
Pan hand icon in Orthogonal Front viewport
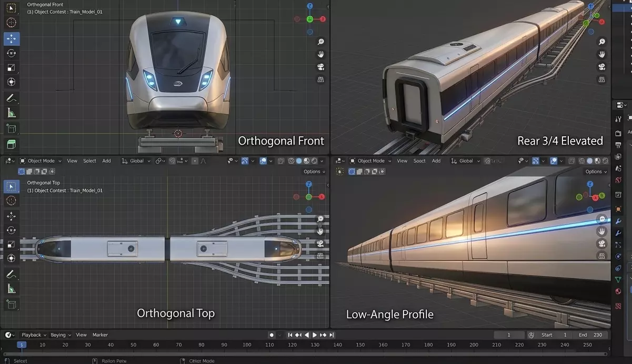point(320,55)
